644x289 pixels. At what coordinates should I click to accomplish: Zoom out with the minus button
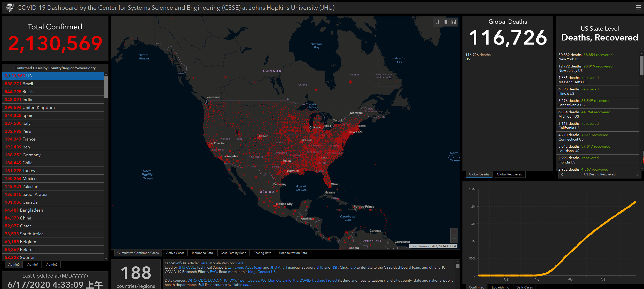[x=454, y=239]
